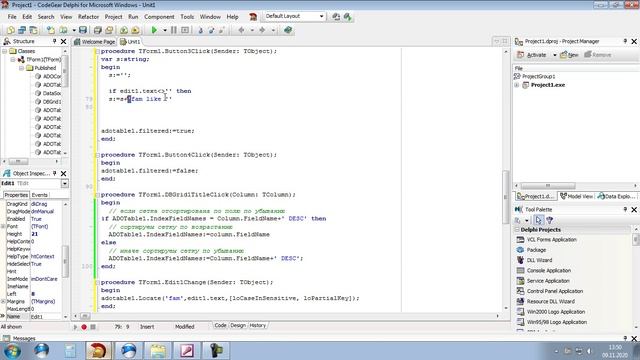Collapse the Published tree node

tap(22, 68)
